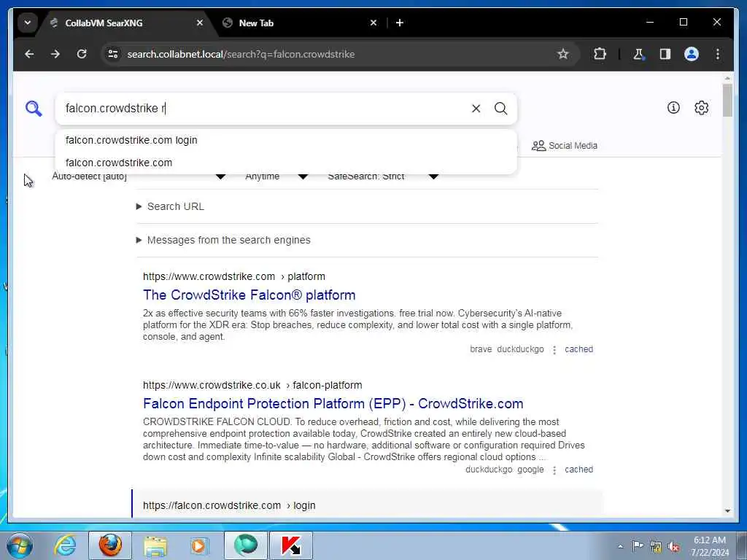Open the Auto-detect language dropdown
Viewport: 747px width, 560px height.
point(138,176)
